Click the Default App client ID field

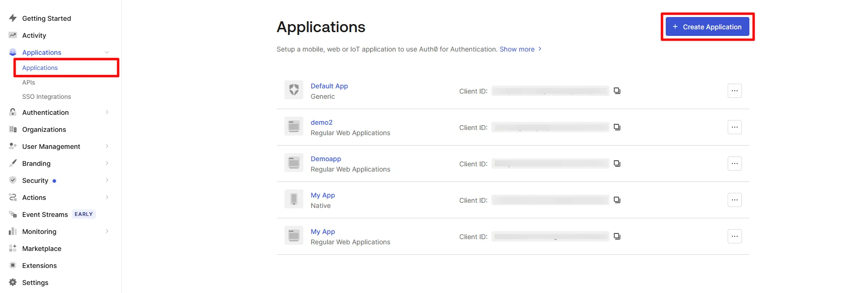[x=550, y=91]
